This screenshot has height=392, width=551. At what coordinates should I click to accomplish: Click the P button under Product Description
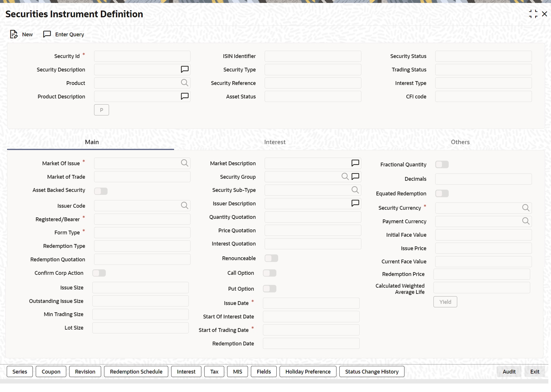(101, 110)
